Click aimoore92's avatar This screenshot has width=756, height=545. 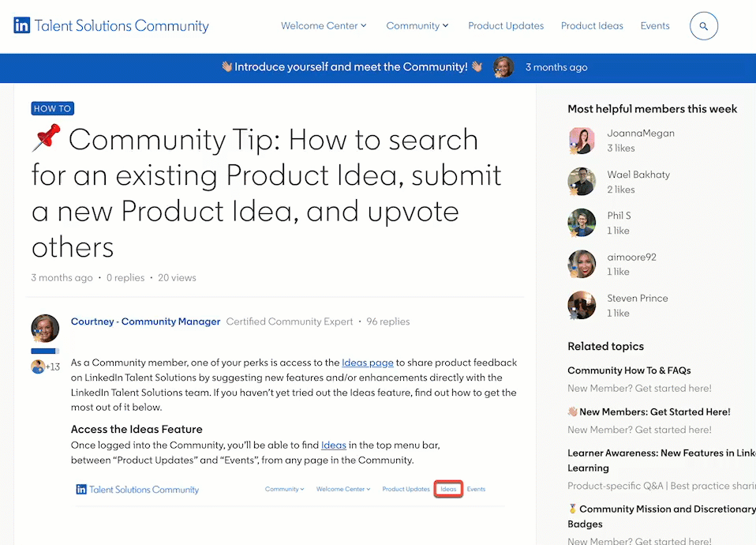[582, 264]
